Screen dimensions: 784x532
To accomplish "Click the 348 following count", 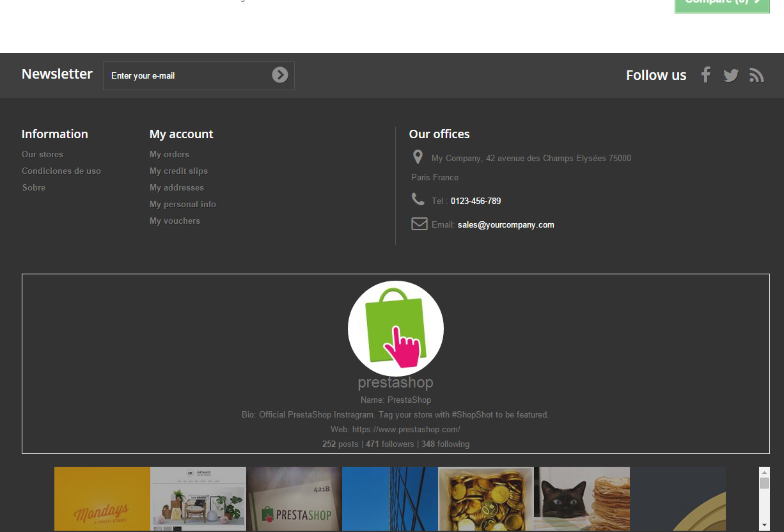I will point(445,444).
